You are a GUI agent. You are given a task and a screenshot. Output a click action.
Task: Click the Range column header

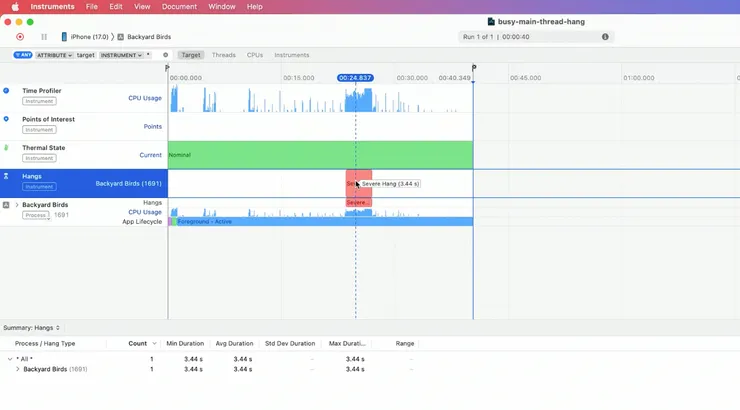tap(404, 343)
